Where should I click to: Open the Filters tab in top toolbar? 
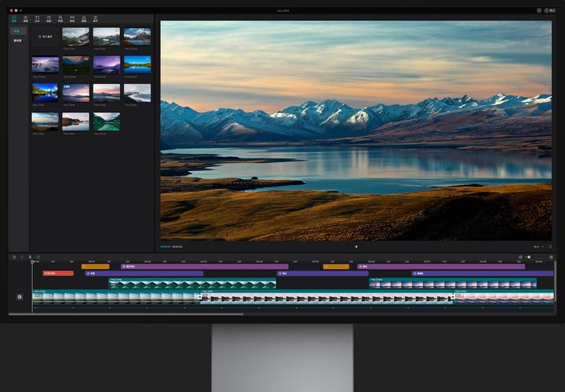(x=84, y=19)
